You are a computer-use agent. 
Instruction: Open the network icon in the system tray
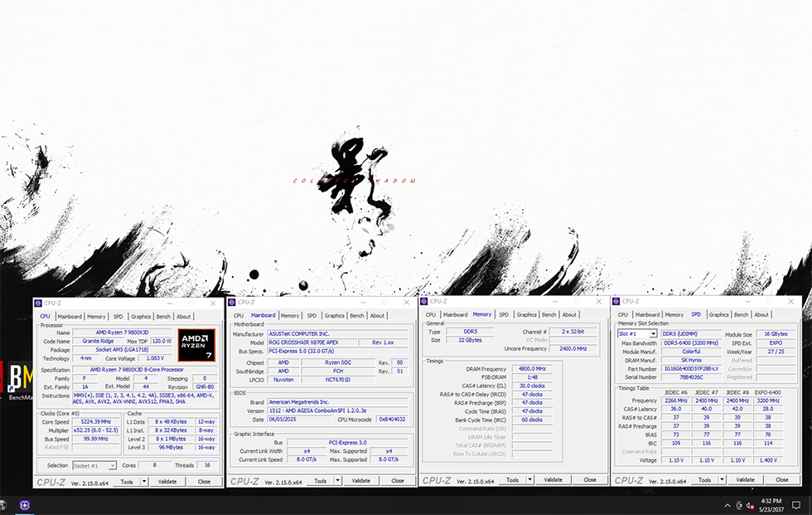pos(739,505)
